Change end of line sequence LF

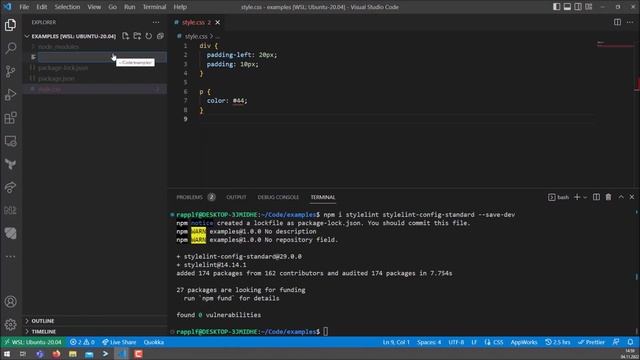pos(474,342)
